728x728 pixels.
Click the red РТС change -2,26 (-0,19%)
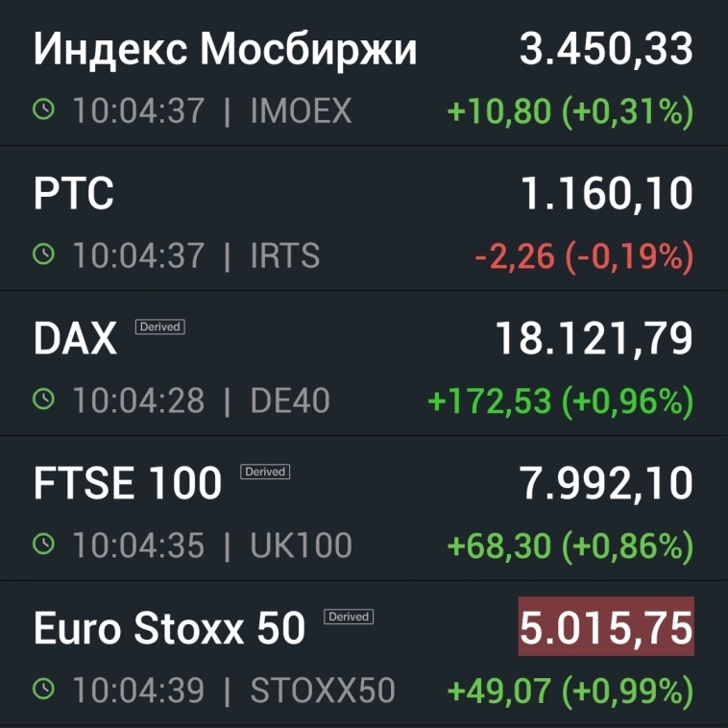pyautogui.click(x=584, y=255)
